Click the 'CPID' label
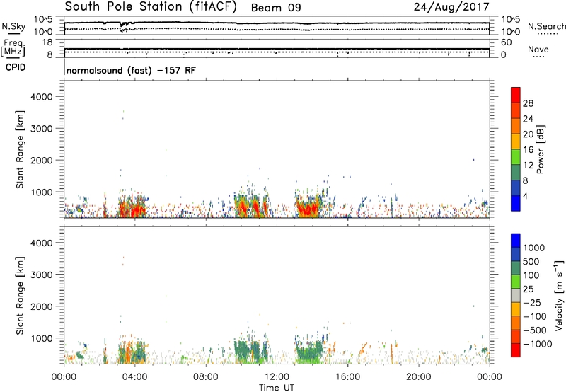The width and height of the screenshot is (566, 392). [16, 67]
